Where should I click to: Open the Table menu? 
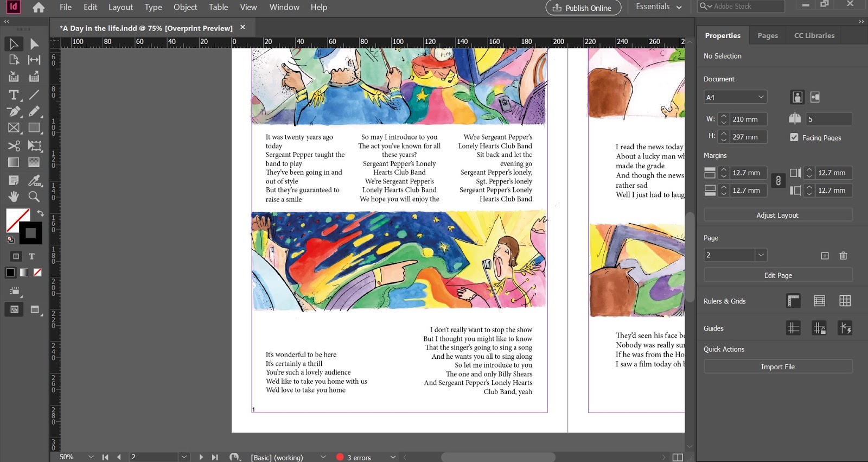tap(218, 7)
